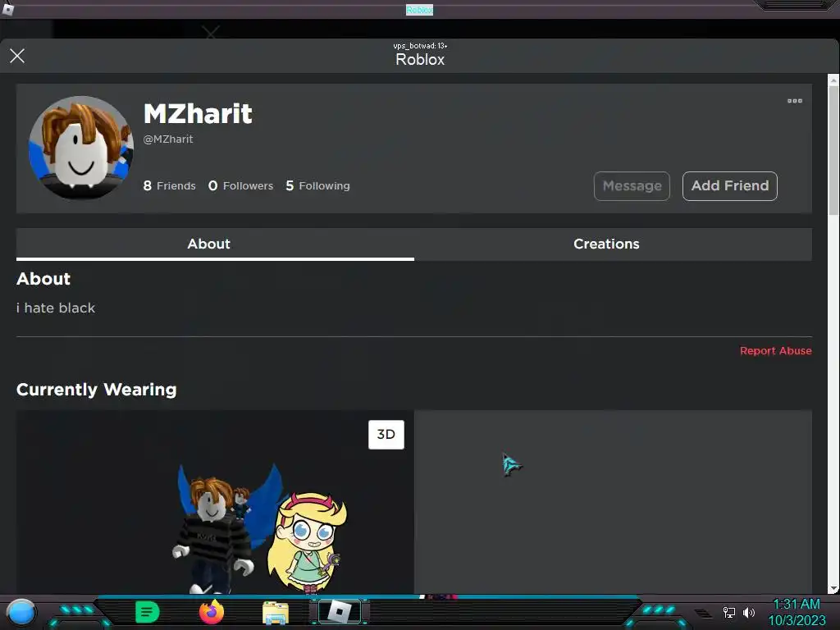Click the avatar preview in Currently Wearing
This screenshot has height=630, width=840.
pos(215,502)
